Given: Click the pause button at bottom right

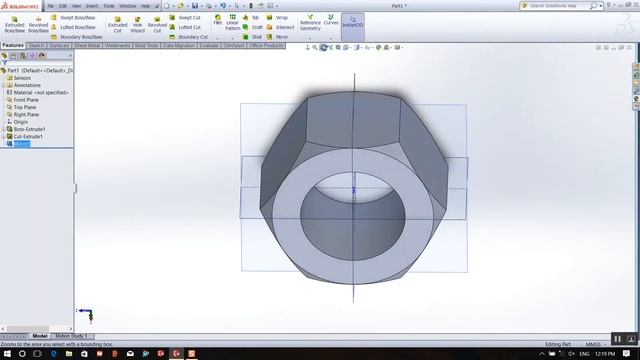Looking at the screenshot, I should 618,339.
